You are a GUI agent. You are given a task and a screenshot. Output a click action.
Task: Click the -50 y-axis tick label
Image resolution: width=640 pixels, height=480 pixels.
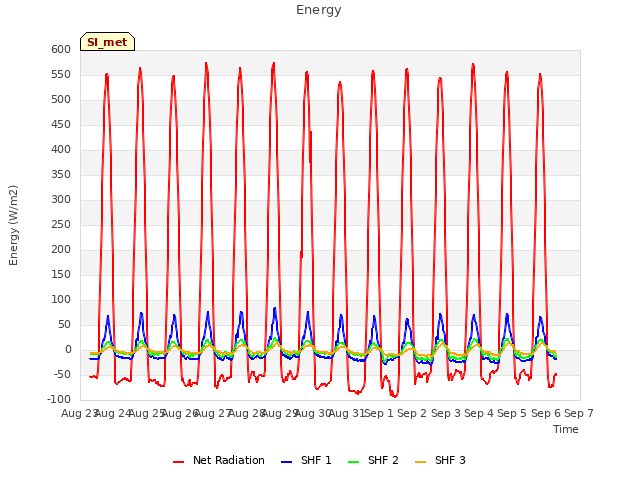[x=62, y=375]
